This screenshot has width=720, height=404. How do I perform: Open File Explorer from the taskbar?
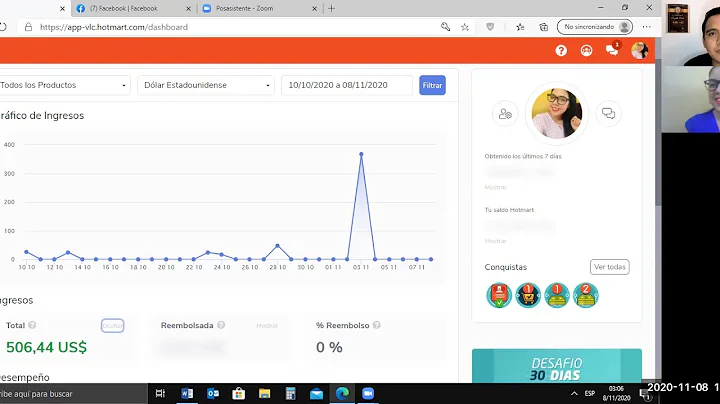pyautogui.click(x=264, y=393)
